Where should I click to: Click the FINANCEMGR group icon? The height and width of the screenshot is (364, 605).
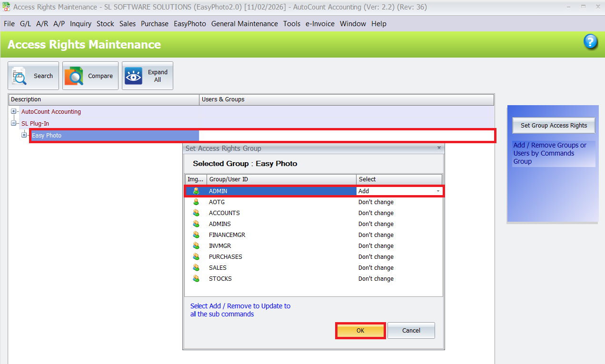point(196,235)
